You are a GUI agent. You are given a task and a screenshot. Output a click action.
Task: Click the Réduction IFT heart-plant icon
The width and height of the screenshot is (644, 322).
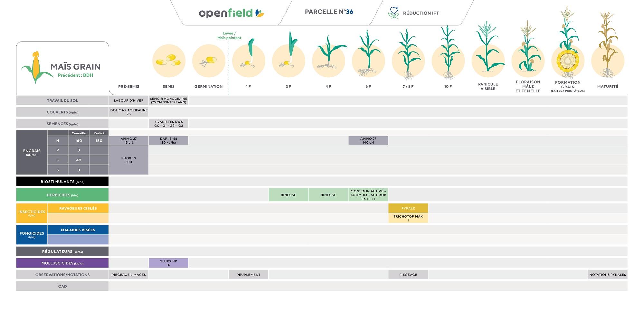393,13
